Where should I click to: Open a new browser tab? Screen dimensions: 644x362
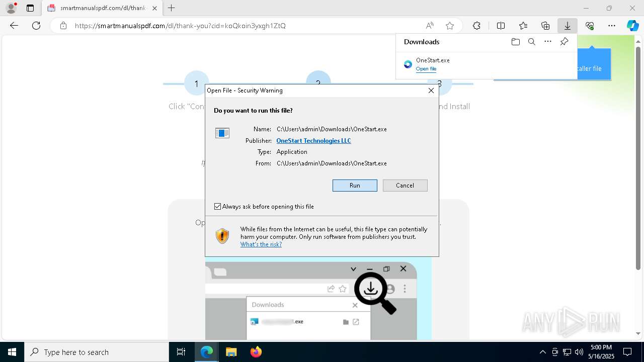pyautogui.click(x=172, y=8)
